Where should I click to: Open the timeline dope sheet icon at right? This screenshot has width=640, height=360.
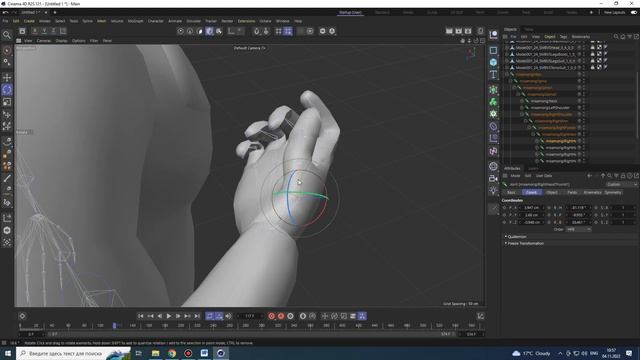click(x=481, y=316)
